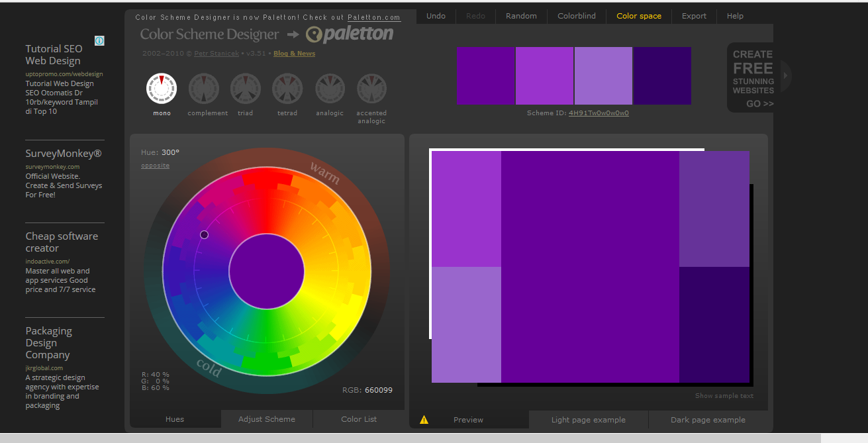Click the surveymonkey.com ad URL
This screenshot has width=868, height=443.
[52, 167]
